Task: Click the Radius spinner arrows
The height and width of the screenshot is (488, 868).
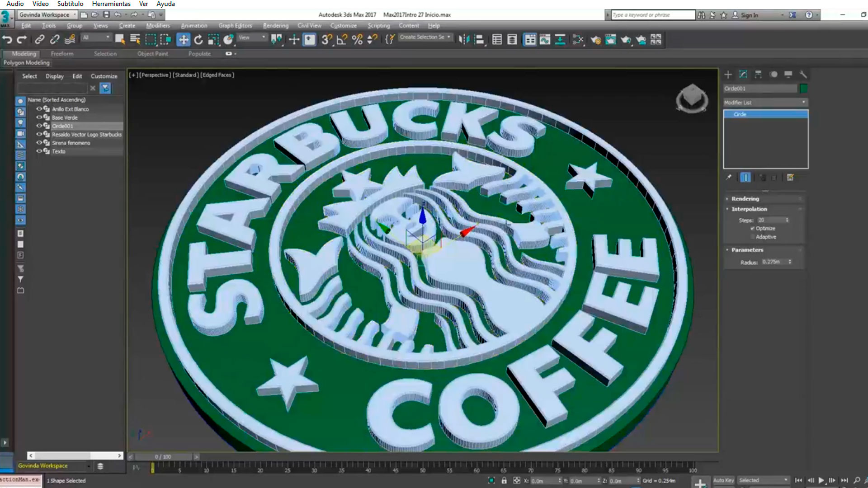Action: (x=790, y=262)
